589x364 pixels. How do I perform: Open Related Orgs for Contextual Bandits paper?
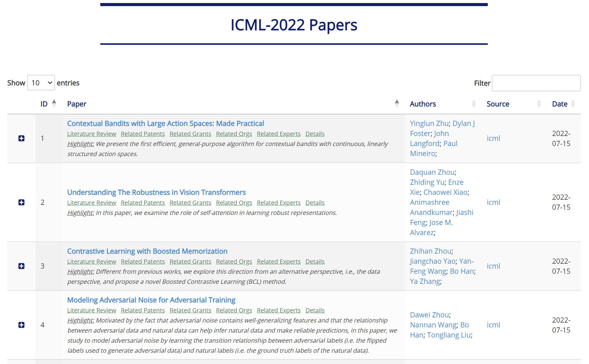[234, 134]
